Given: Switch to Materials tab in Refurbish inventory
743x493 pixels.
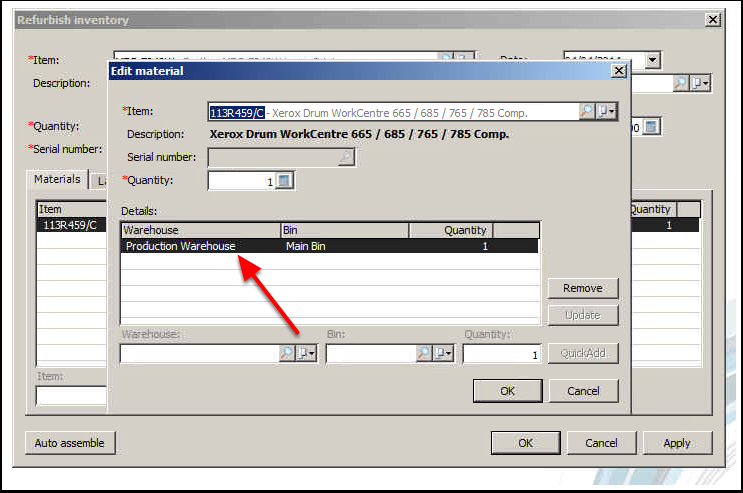Looking at the screenshot, I should 57,179.
